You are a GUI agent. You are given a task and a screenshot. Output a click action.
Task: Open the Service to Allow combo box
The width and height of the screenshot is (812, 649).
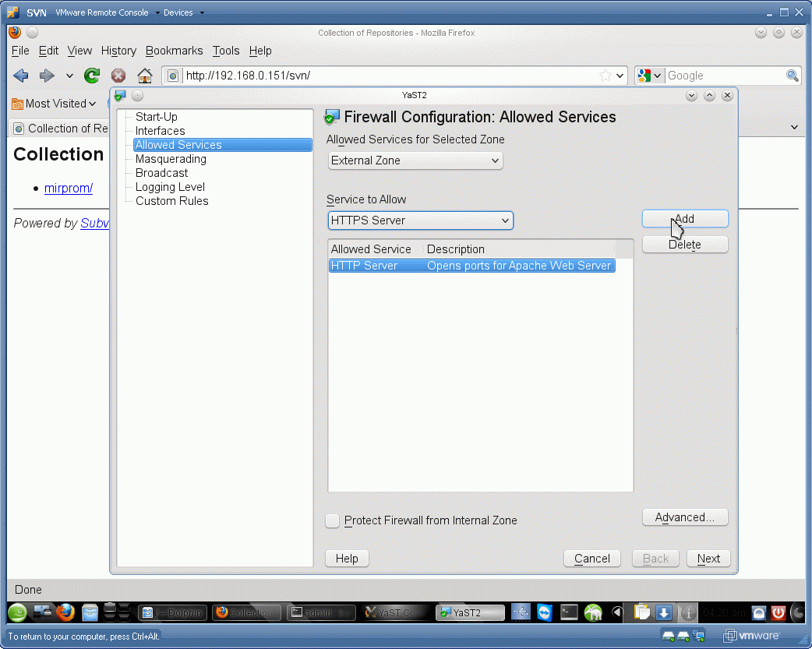pos(421,220)
